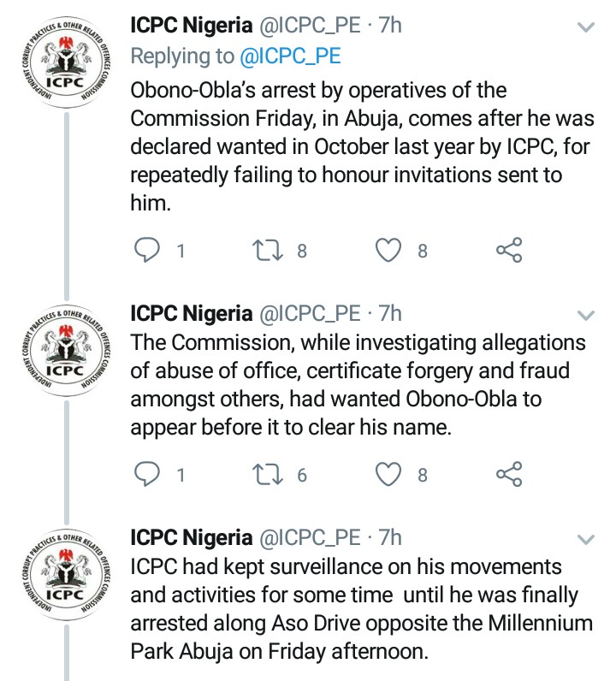Share the certificate forgery and fraud tweet

coord(509,474)
